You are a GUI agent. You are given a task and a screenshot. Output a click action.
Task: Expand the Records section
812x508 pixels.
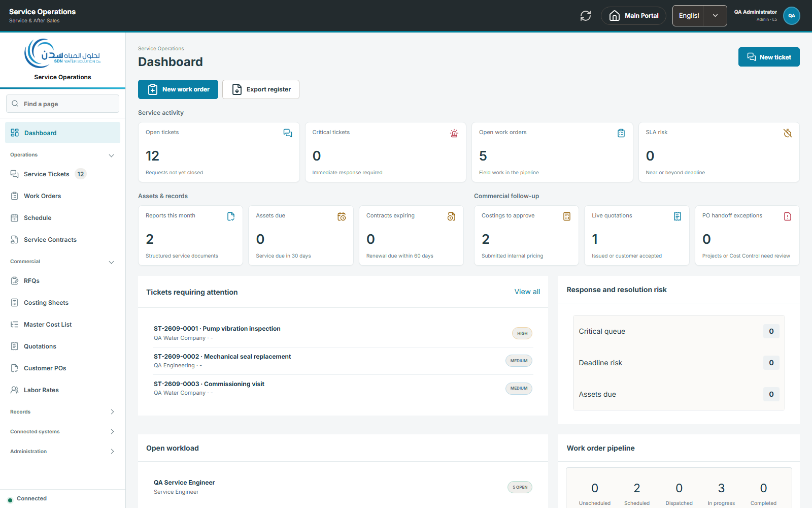point(63,412)
